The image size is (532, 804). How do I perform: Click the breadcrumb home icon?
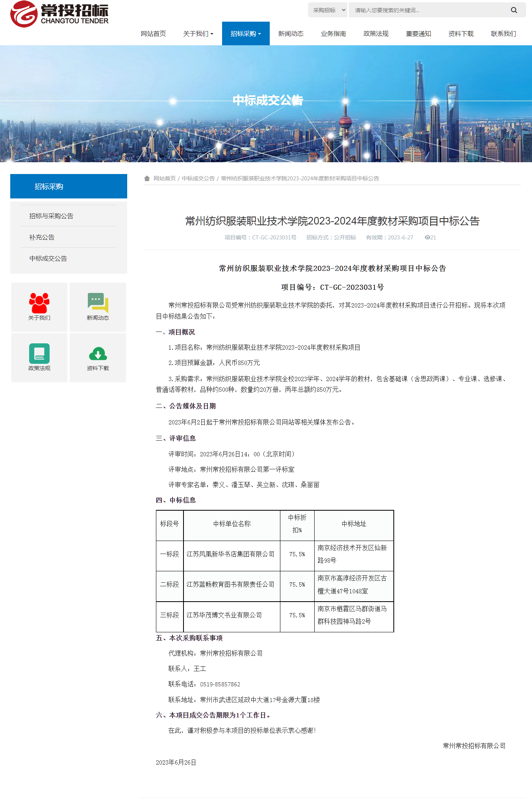[x=147, y=178]
